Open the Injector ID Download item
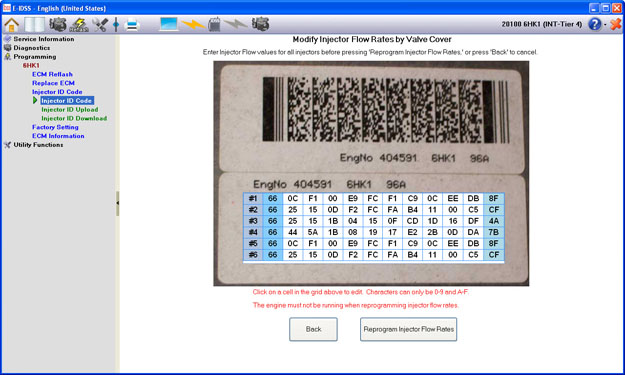Screen dimensions: 625x375 [x=74, y=118]
